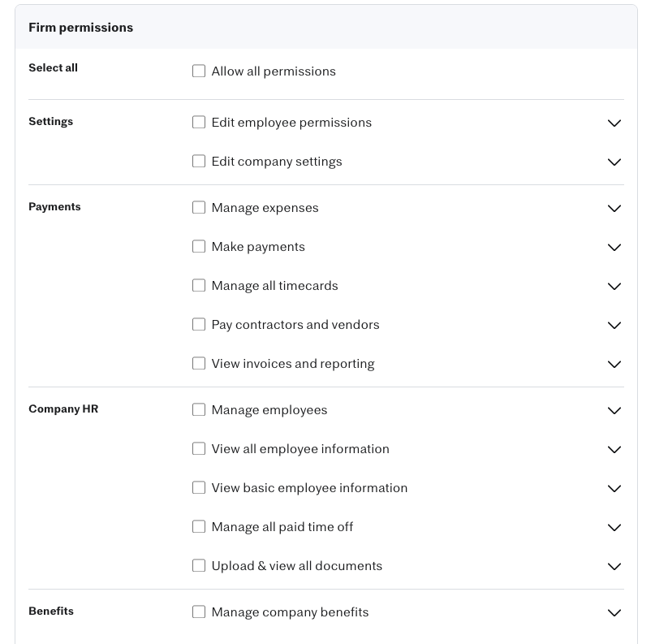Viewport: 668px width, 644px height.
Task: Show details for View basic employee information
Action: (x=614, y=488)
